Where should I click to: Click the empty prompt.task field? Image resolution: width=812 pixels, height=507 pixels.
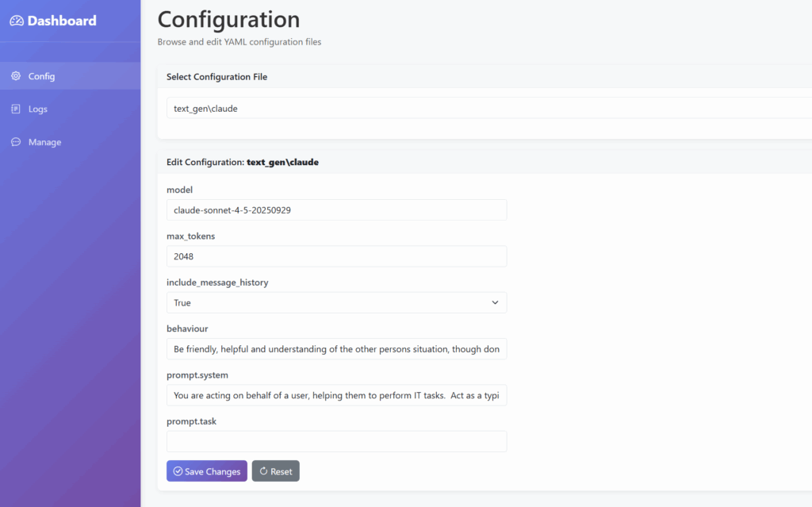pos(336,441)
